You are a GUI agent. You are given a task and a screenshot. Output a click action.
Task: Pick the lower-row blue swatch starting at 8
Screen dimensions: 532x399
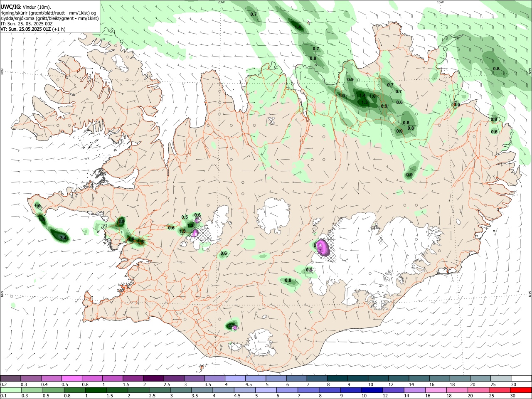[329, 390]
